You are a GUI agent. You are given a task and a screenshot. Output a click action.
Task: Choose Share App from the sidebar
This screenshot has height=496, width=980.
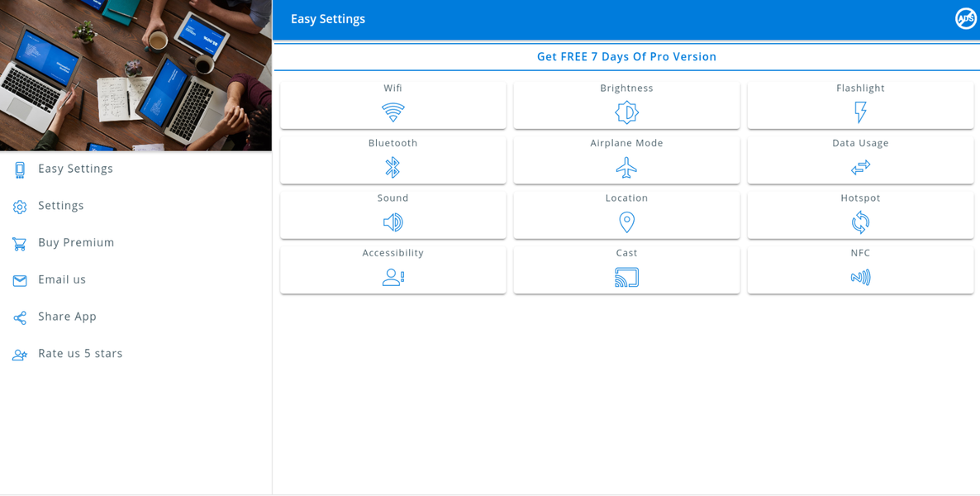click(67, 317)
